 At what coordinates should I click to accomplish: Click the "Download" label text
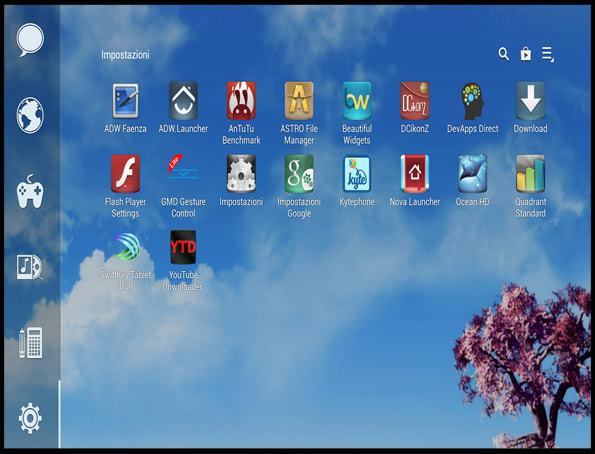coord(530,129)
